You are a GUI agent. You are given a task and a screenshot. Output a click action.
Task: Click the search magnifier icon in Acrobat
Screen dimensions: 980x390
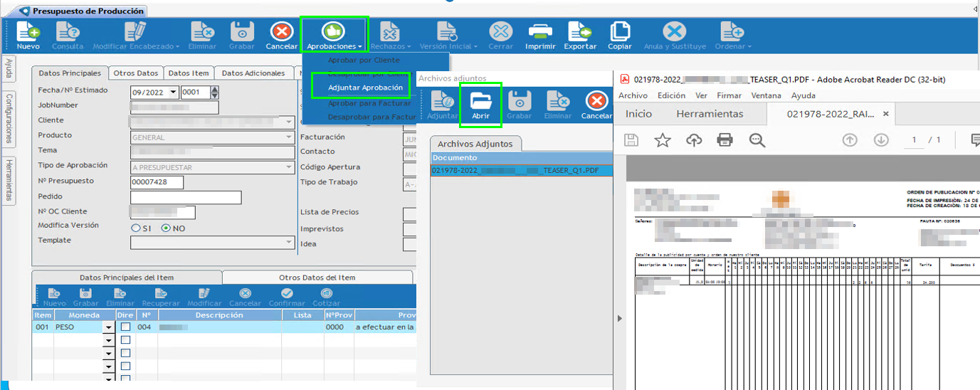[x=757, y=139]
